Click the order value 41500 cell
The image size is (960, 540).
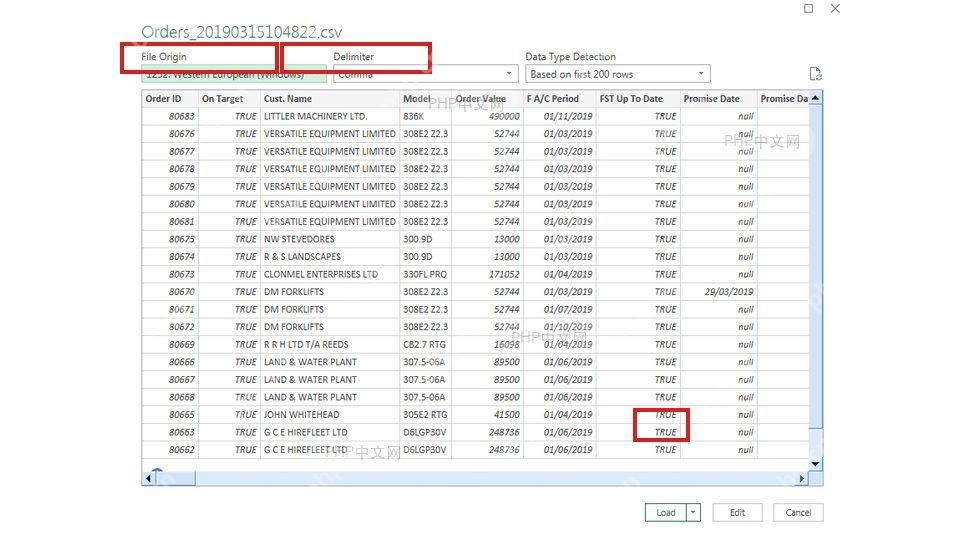click(487, 414)
